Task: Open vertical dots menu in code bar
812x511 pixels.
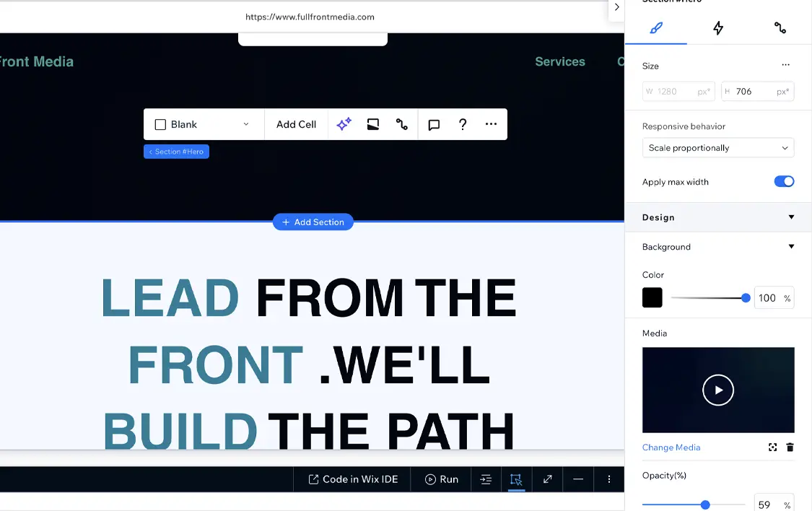Action: (609, 479)
